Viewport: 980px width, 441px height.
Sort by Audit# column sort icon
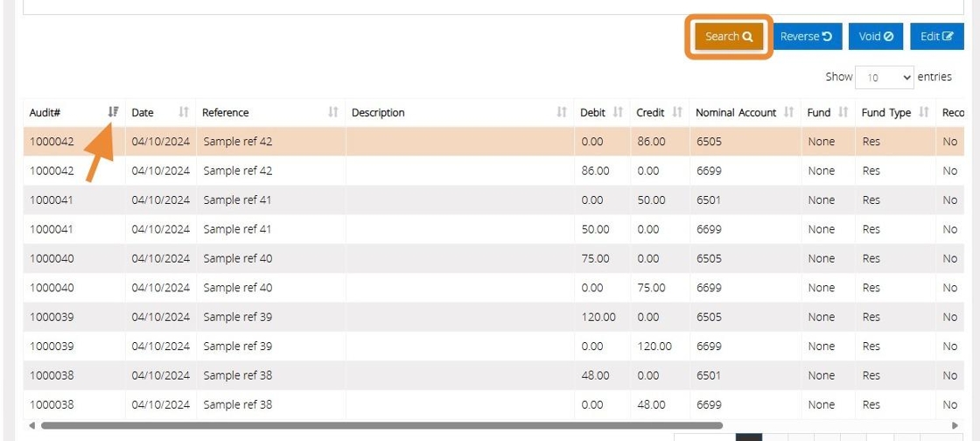click(x=113, y=112)
